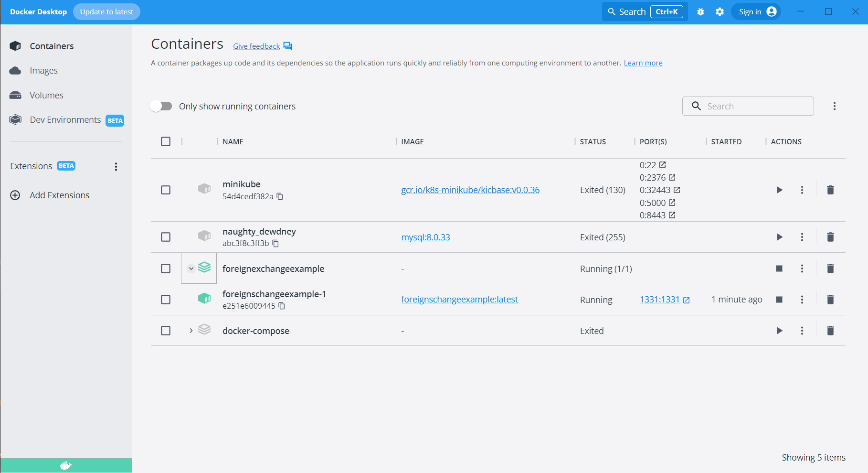The image size is (868, 473).
Task: Check the foreignexchangeexample stack checkbox
Action: tap(166, 269)
